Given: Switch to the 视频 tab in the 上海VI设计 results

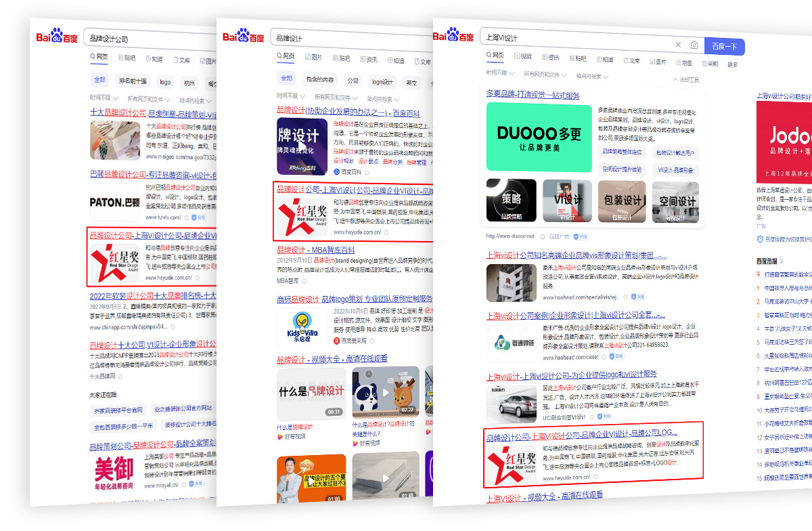Looking at the screenshot, I should click(522, 57).
